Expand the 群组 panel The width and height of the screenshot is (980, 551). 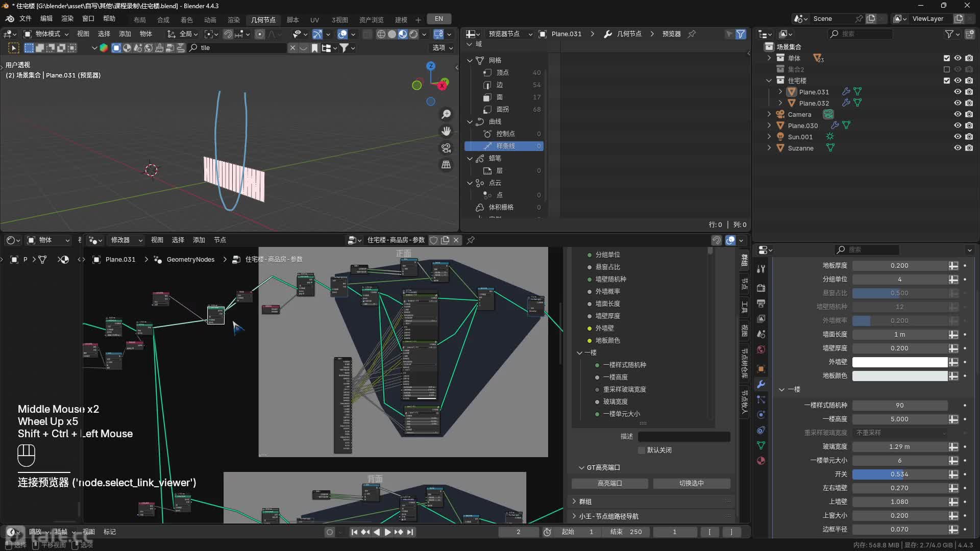[574, 502]
